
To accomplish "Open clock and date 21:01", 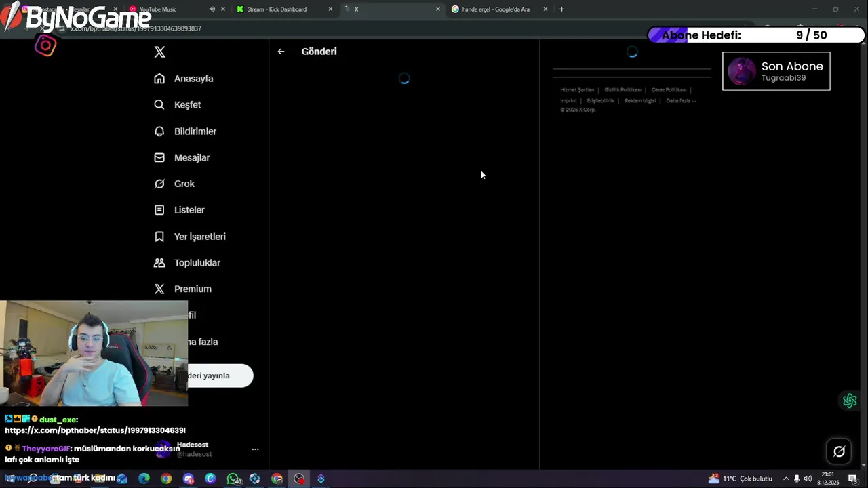I will click(x=828, y=479).
